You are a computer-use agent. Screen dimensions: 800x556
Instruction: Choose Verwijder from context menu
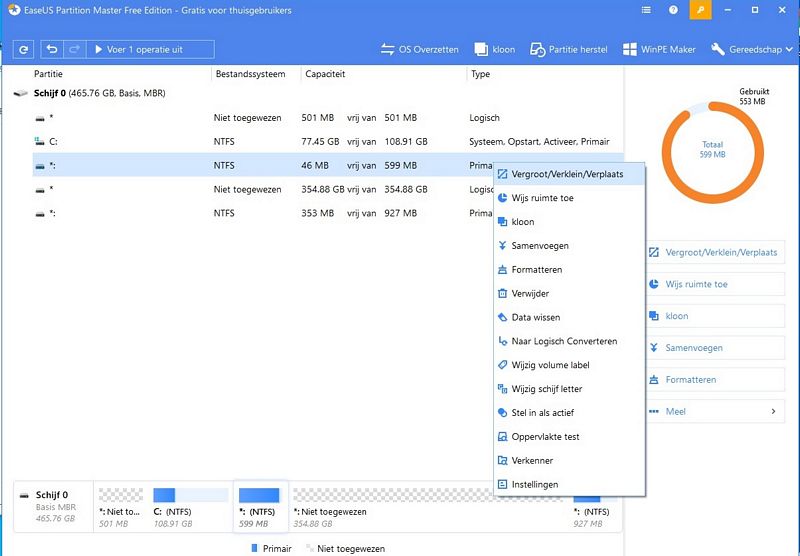(569, 293)
